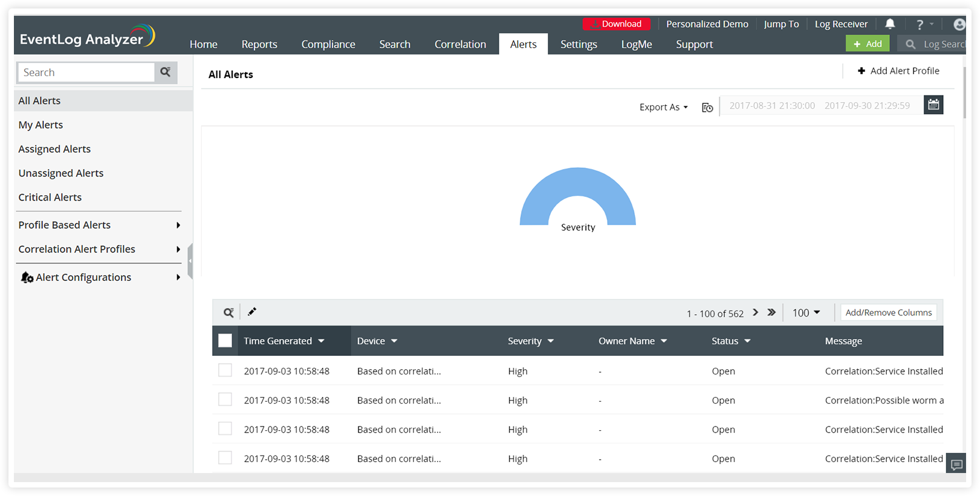Click the table search magnifier icon
Viewport: 980px width, 496px height.
coord(229,312)
